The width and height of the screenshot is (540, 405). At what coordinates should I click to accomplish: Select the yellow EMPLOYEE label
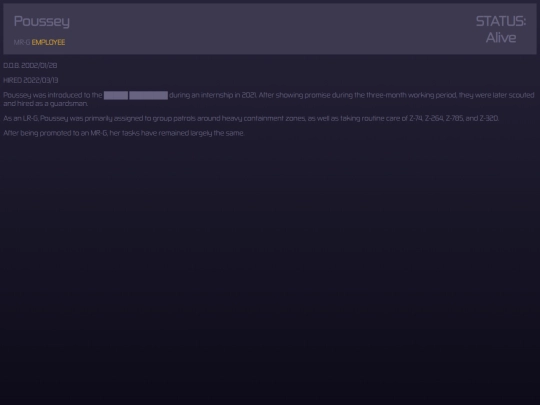(x=48, y=42)
